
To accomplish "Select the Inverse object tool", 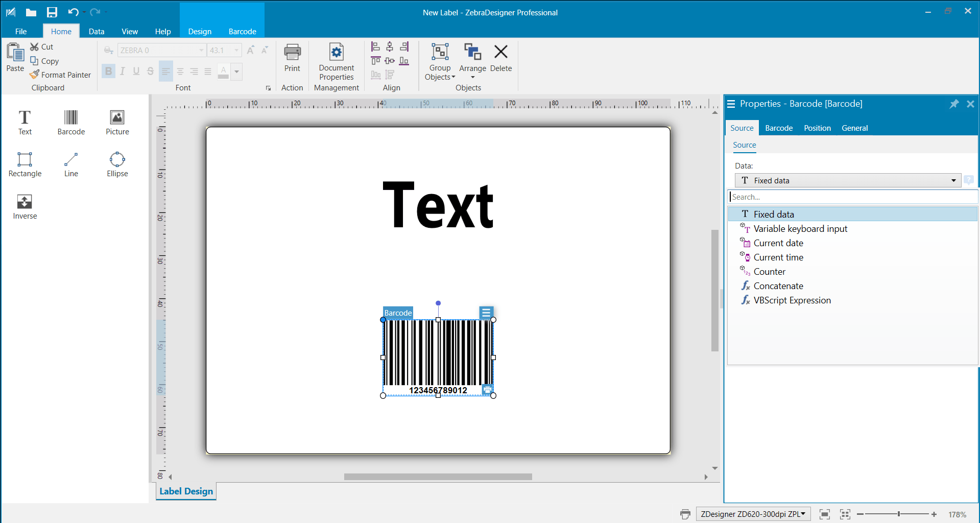I will coord(25,207).
